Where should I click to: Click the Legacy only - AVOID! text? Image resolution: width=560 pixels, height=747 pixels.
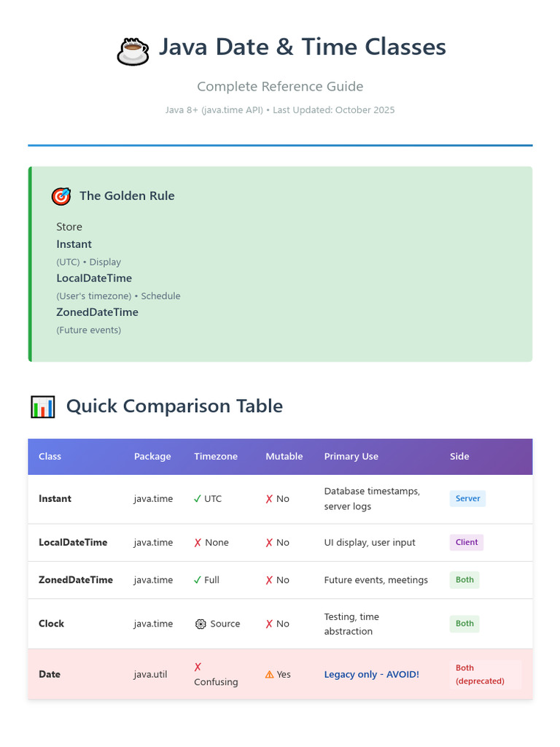pyautogui.click(x=372, y=675)
